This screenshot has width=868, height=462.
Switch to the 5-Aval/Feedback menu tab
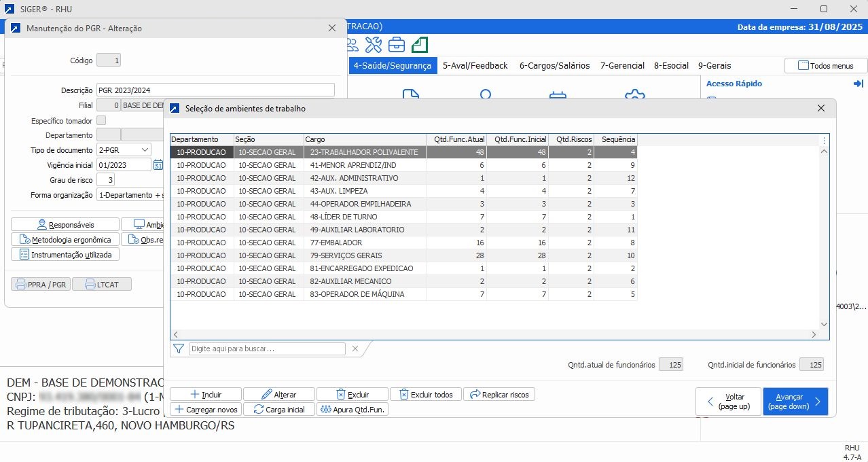tap(475, 66)
